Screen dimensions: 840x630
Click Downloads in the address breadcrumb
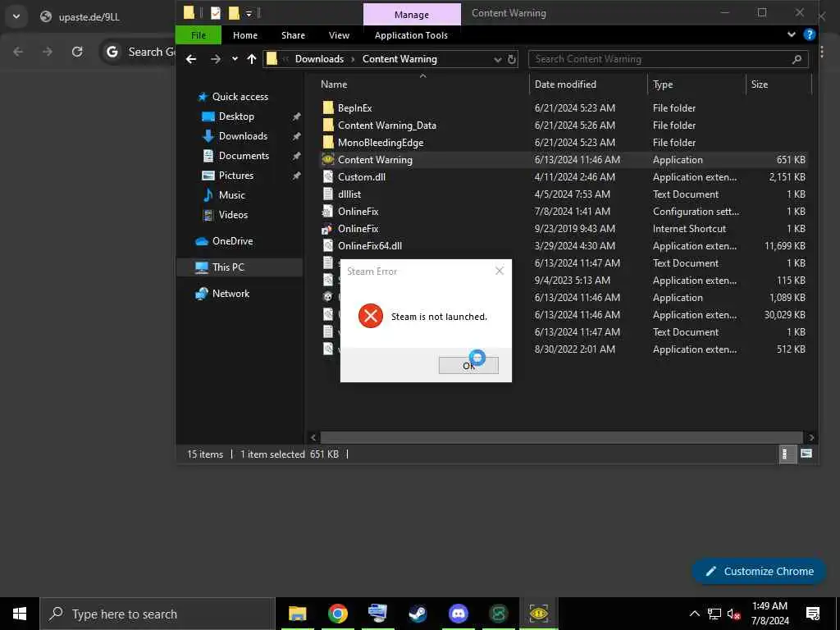(x=319, y=59)
